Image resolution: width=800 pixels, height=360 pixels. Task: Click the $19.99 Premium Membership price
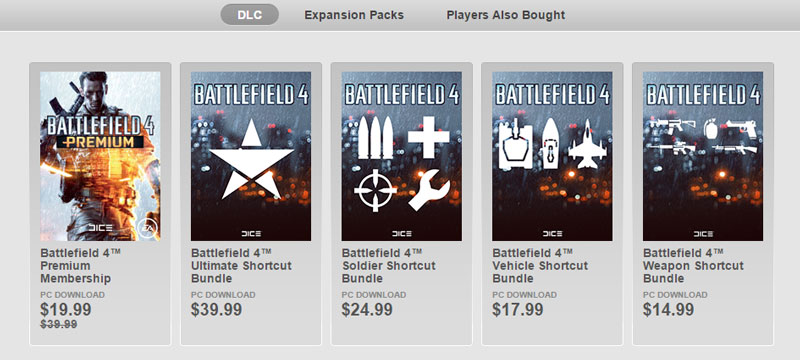pos(66,310)
